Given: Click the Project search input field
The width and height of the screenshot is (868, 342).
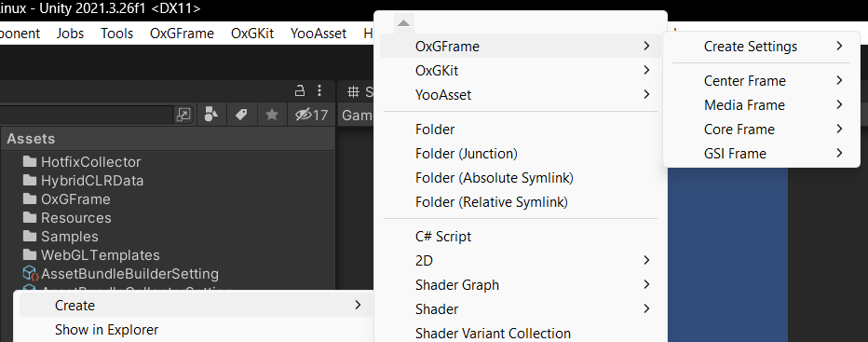Looking at the screenshot, I should pyautogui.click(x=88, y=115).
